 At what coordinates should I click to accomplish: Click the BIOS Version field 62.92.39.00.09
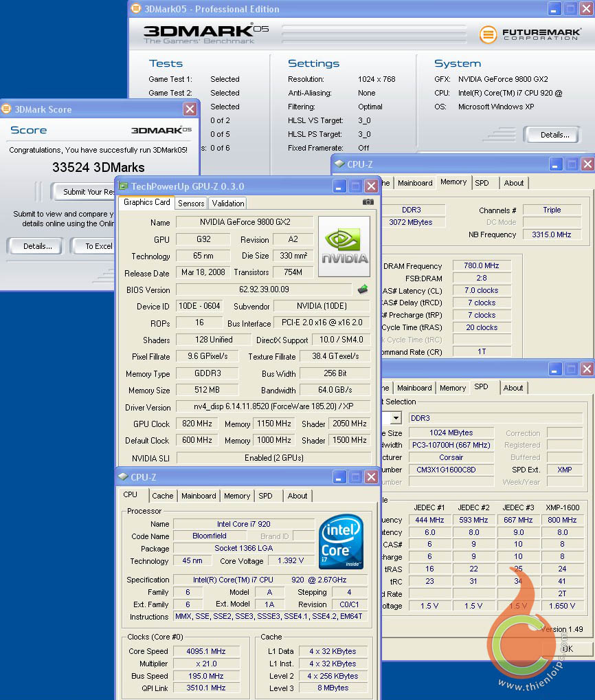click(x=264, y=289)
